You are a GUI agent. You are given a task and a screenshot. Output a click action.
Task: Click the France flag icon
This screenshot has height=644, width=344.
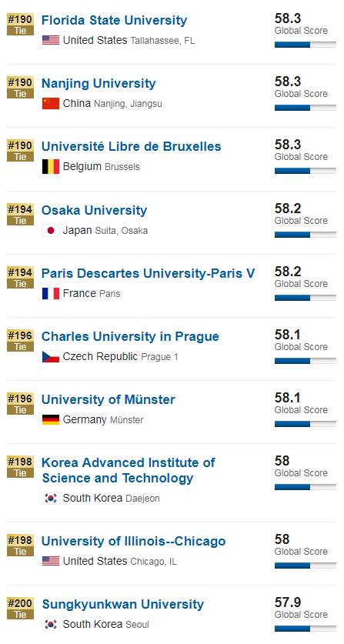(51, 294)
